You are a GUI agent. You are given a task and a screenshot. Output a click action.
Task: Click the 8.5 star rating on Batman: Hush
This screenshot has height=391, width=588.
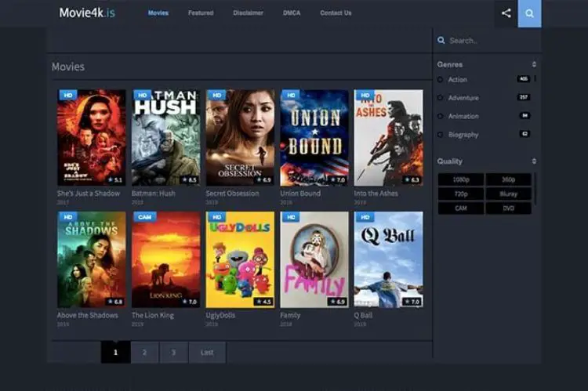(190, 180)
